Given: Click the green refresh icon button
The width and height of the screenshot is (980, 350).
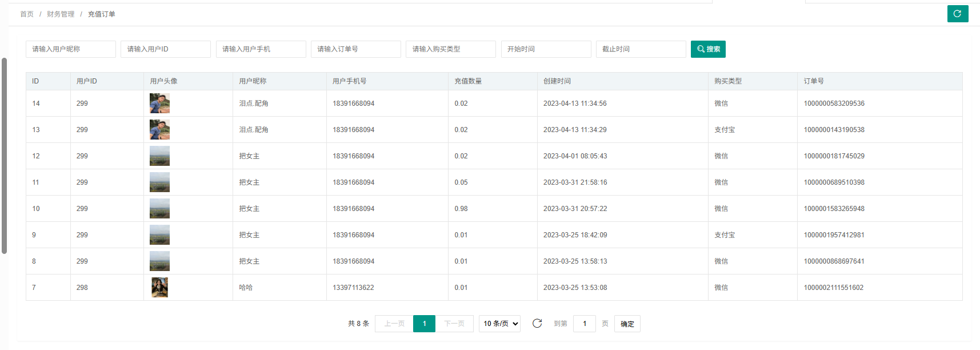Looking at the screenshot, I should [x=957, y=14].
